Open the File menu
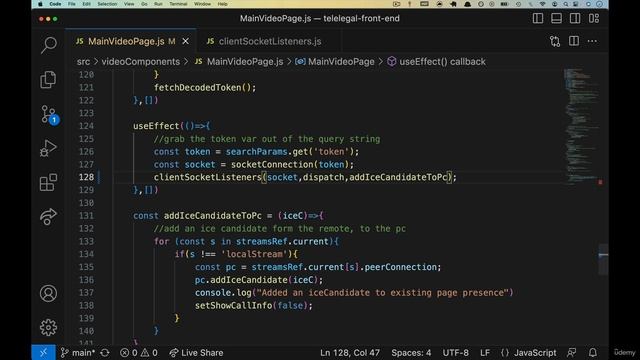Image resolution: width=640 pixels, height=360 pixels. coord(72,4)
